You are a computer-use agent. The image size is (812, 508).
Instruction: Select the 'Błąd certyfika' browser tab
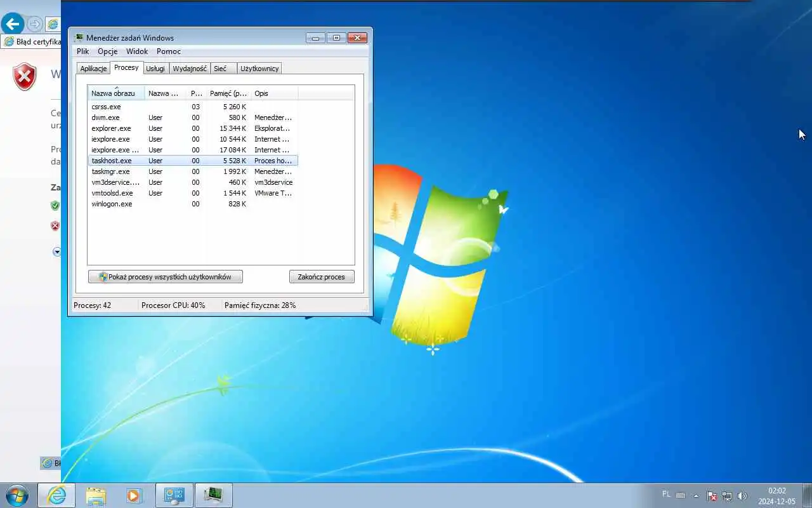(x=32, y=42)
